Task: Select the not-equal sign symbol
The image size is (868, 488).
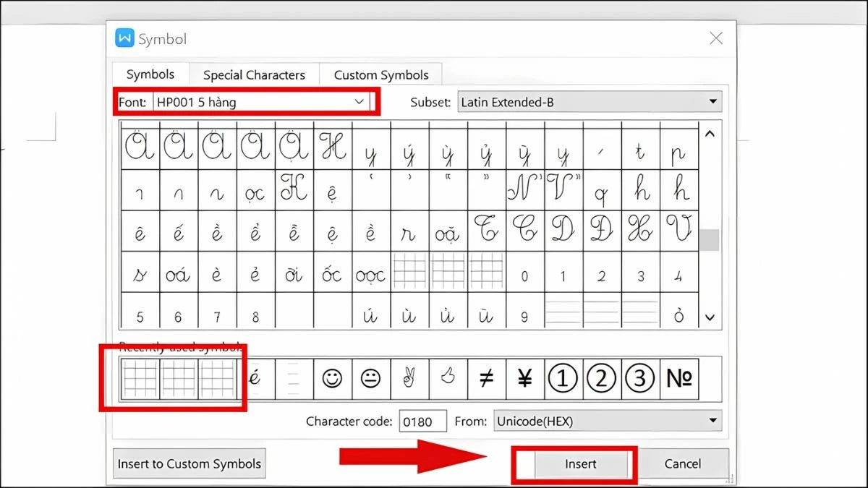Action: click(487, 378)
